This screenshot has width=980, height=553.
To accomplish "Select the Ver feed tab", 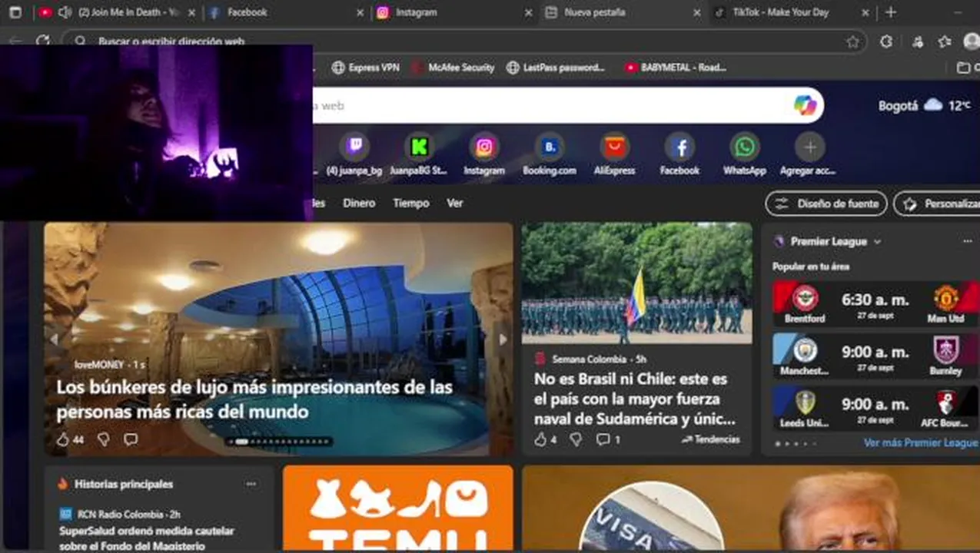I will (x=455, y=203).
